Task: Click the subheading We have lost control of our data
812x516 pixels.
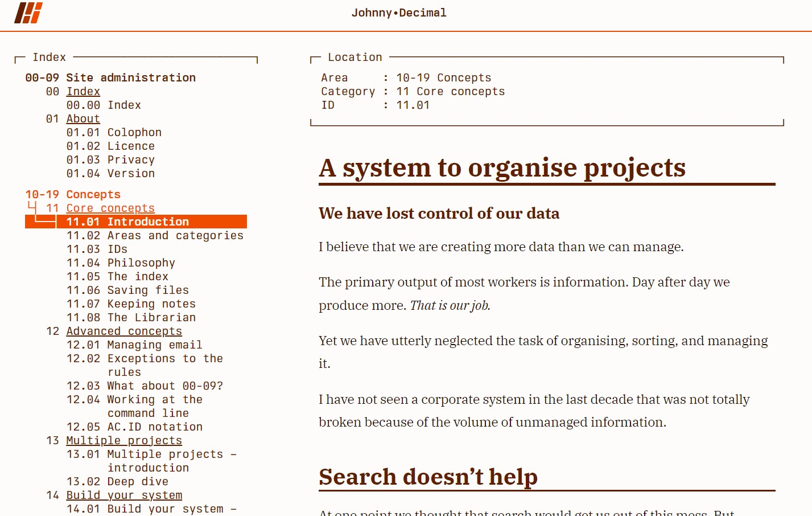Action: point(439,214)
